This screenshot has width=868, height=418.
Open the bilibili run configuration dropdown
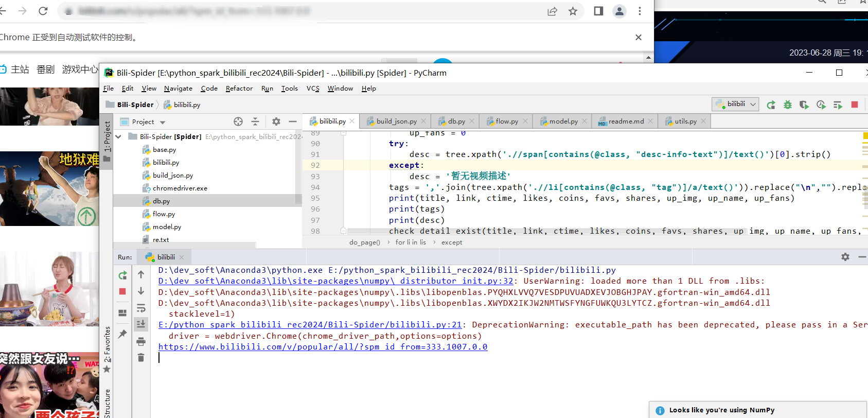pos(736,104)
